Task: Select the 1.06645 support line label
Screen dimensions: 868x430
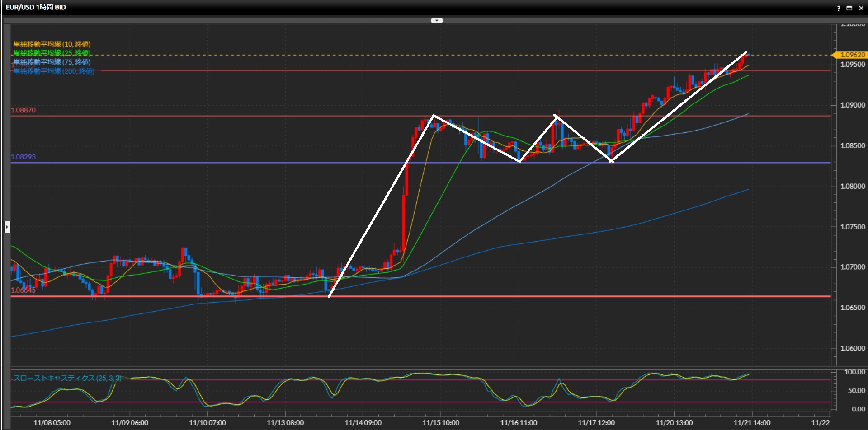Action: coord(23,290)
